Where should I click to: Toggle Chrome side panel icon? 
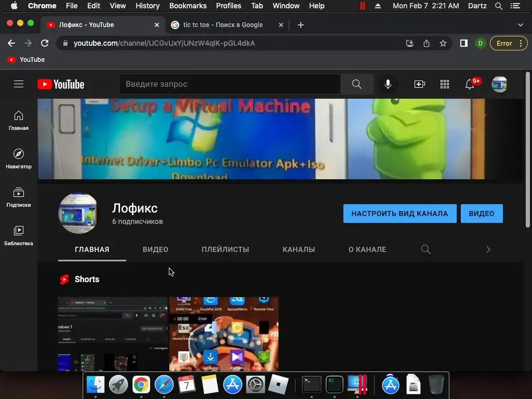[x=464, y=43]
